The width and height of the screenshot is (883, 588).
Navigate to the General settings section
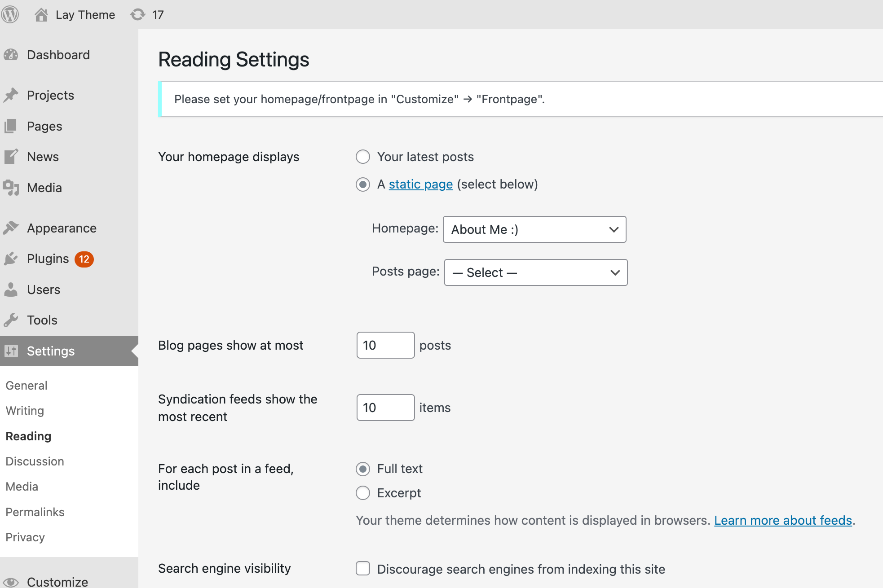26,385
